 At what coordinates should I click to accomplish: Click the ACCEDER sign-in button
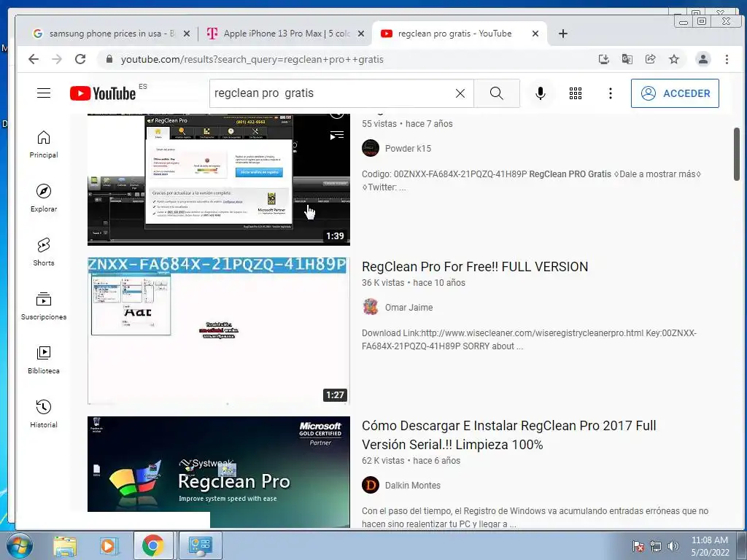[x=675, y=93]
